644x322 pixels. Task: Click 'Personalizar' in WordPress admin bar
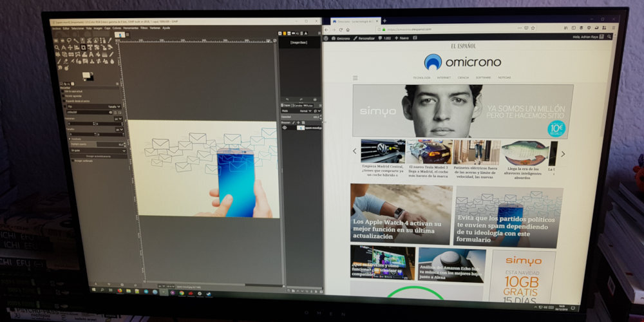[364, 38]
